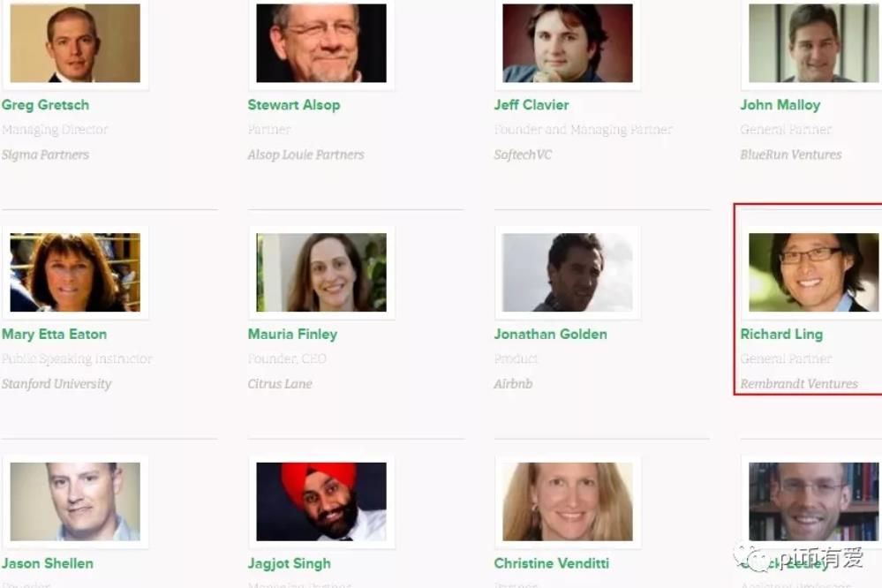The height and width of the screenshot is (588, 882).
Task: Open Stewart Alsop's profile photo
Action: [x=321, y=42]
